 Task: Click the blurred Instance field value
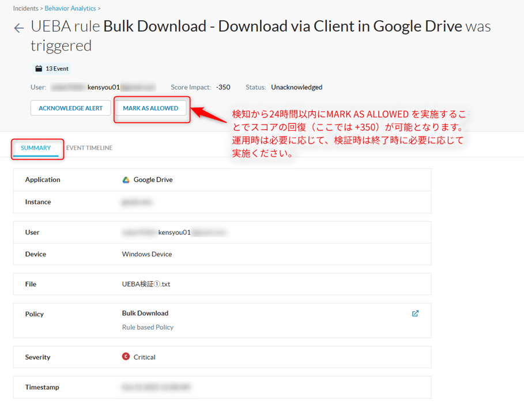click(x=137, y=202)
